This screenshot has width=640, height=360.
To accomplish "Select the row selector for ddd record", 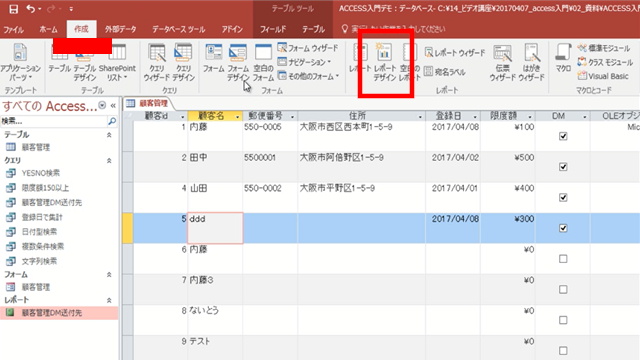I will pyautogui.click(x=128, y=228).
